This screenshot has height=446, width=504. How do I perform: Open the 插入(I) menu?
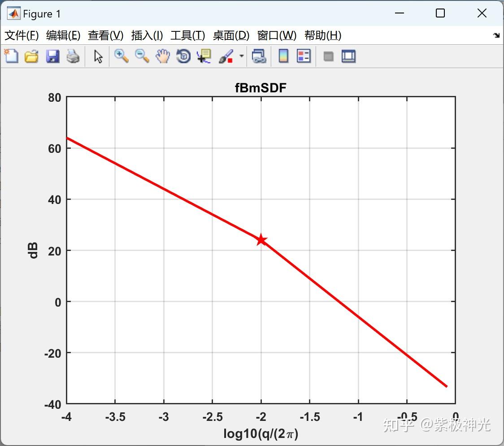(147, 35)
